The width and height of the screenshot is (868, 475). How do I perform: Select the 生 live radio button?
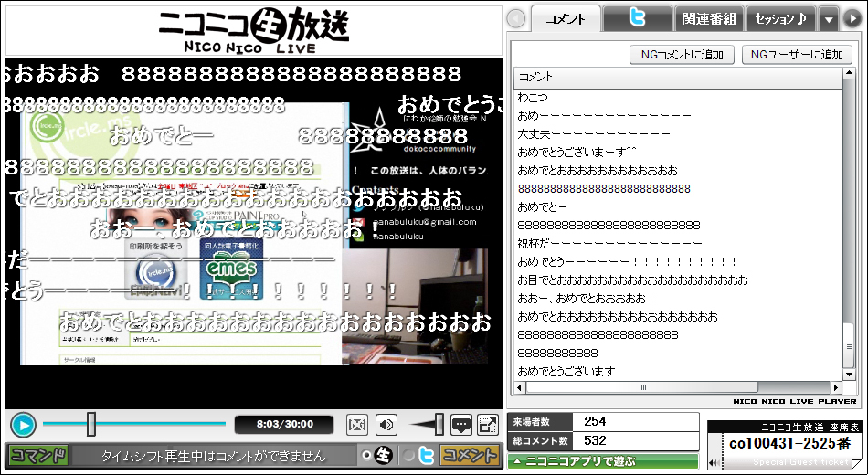366,456
